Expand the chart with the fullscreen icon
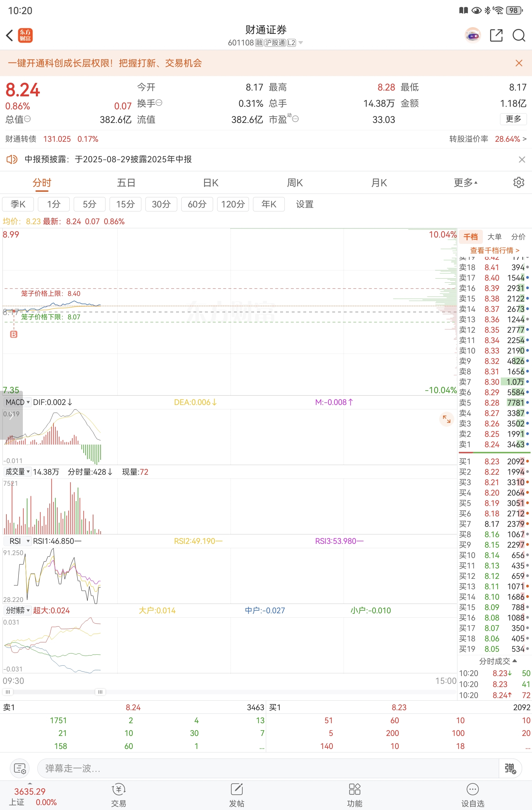This screenshot has height=810, width=532. [x=446, y=419]
